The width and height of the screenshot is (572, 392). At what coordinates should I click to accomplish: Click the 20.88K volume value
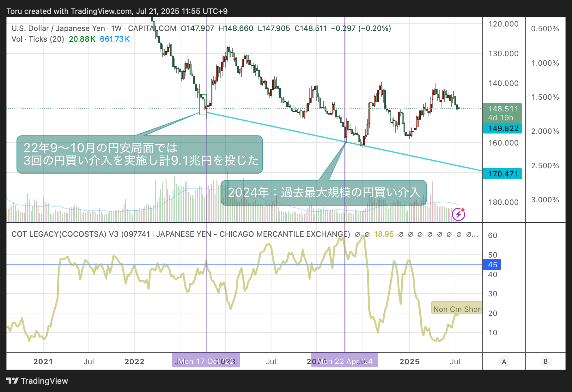(x=82, y=39)
